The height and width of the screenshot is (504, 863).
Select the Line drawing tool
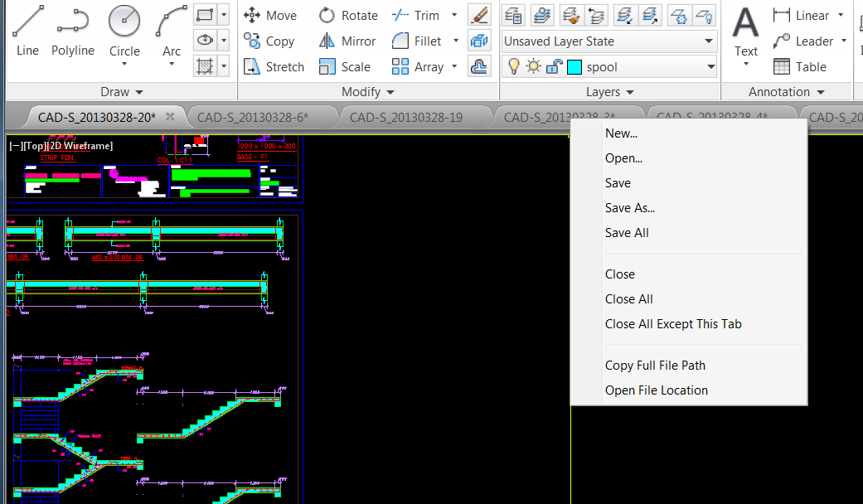point(27,31)
